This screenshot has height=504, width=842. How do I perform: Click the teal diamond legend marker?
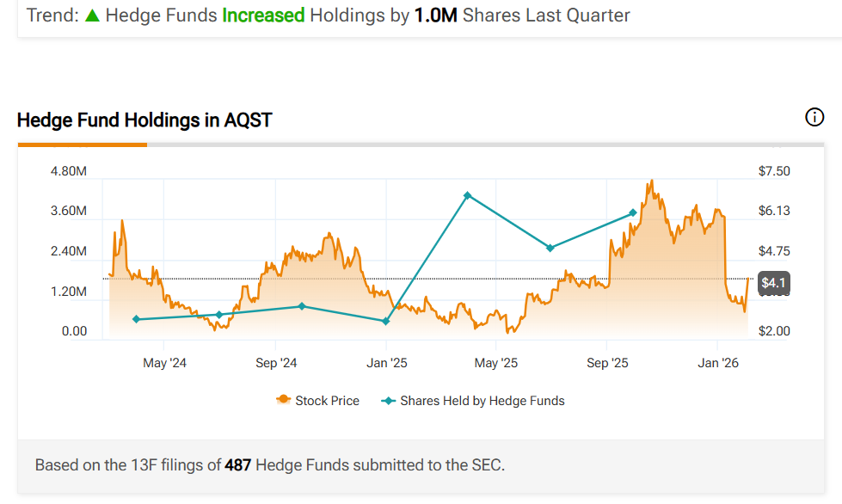pyautogui.click(x=388, y=401)
